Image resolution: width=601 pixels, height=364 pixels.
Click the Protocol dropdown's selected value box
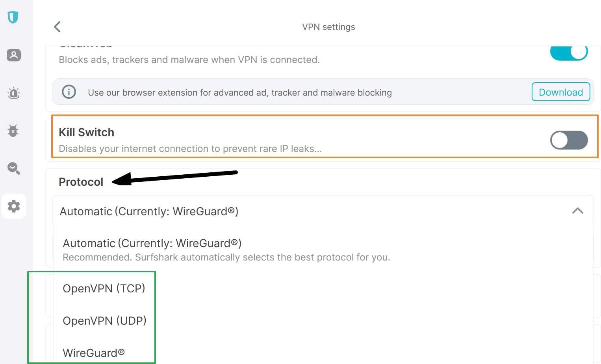pos(276,211)
